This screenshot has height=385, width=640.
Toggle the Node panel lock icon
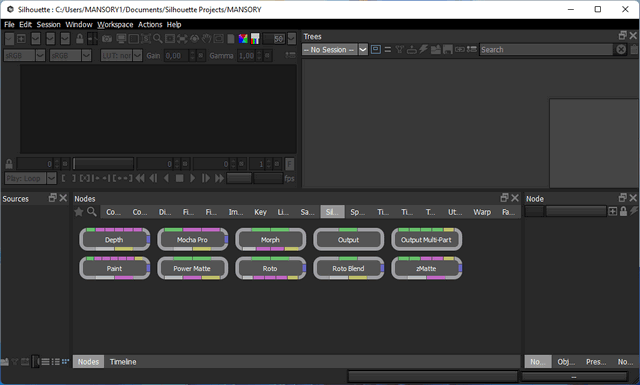click(623, 211)
